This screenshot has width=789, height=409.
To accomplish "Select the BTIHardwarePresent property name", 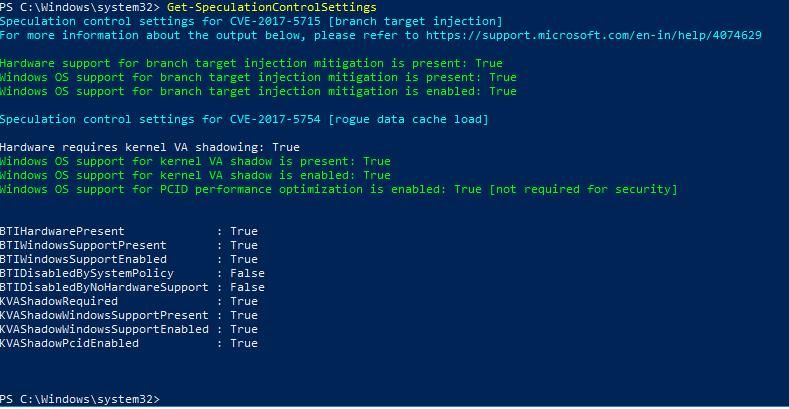I will [x=62, y=231].
